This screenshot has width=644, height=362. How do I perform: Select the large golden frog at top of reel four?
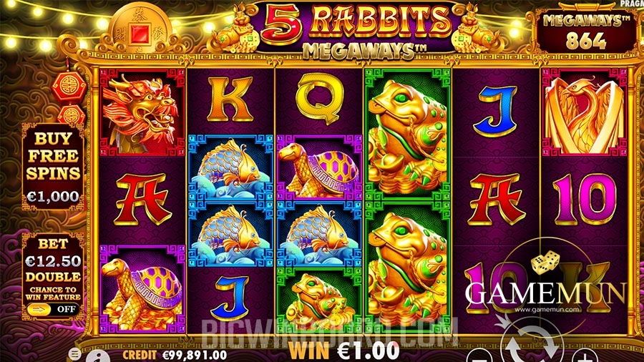pos(406,134)
